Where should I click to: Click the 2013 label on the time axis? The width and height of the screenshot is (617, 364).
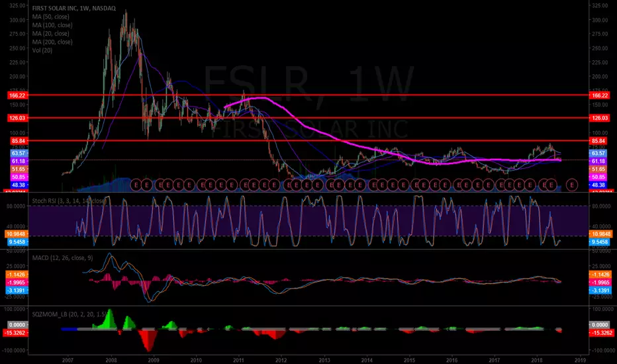point(324,359)
